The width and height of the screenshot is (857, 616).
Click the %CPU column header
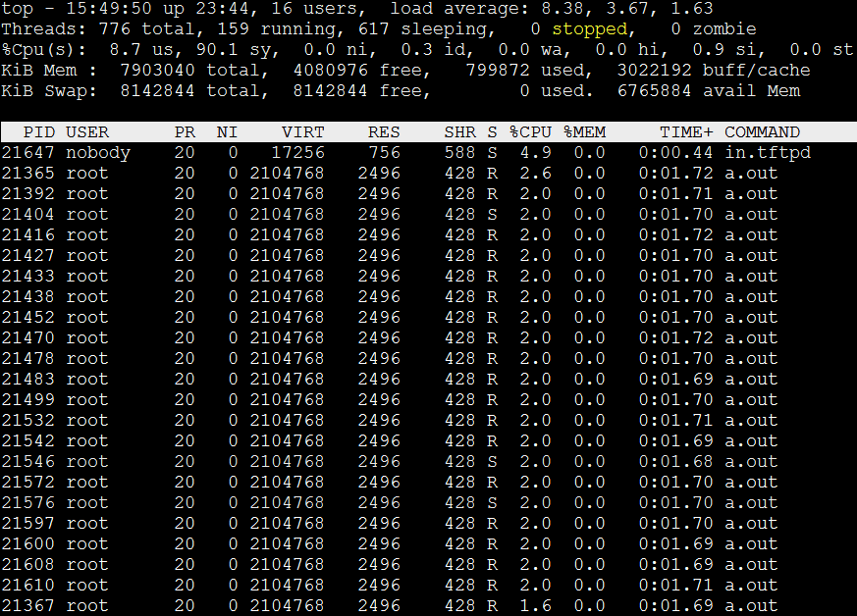point(531,132)
